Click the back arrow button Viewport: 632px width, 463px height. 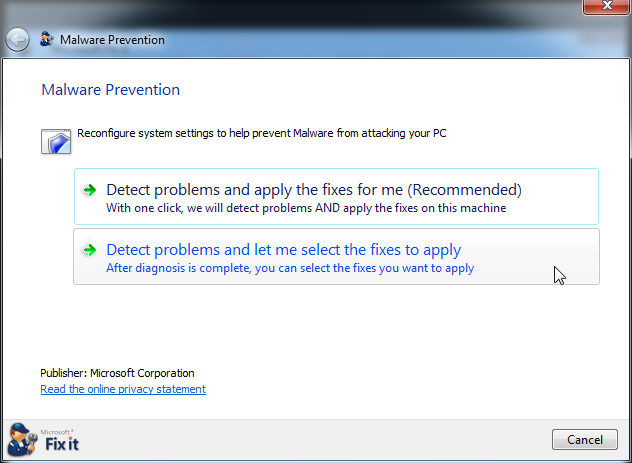[17, 40]
